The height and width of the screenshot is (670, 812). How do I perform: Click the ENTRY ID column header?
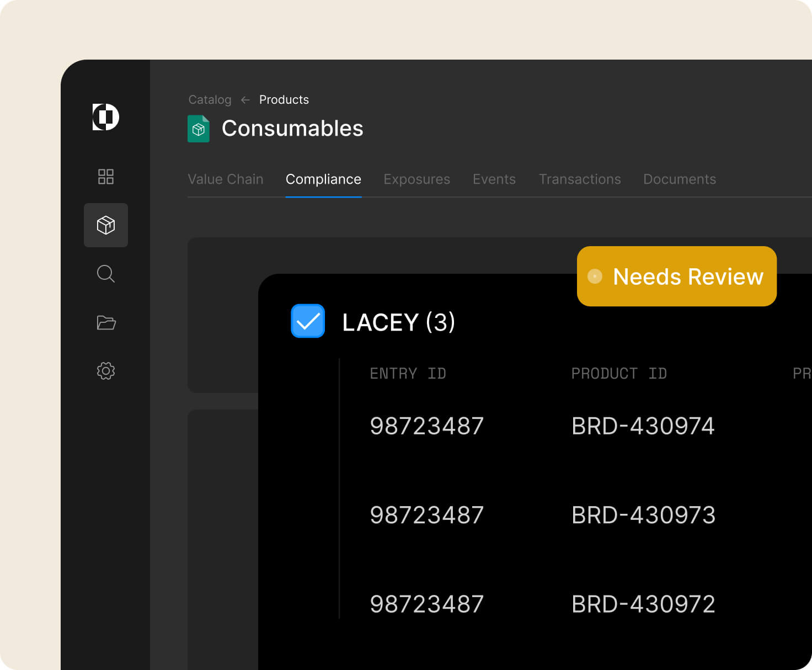(408, 374)
